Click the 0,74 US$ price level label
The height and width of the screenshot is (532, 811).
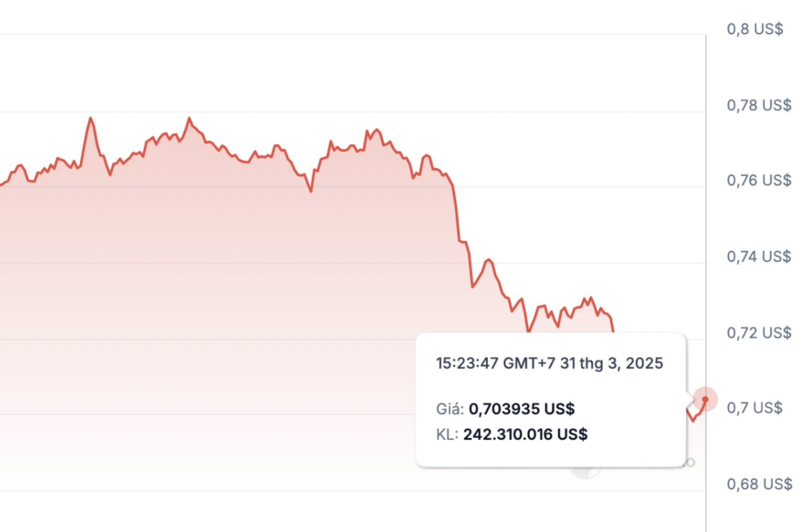tap(759, 257)
